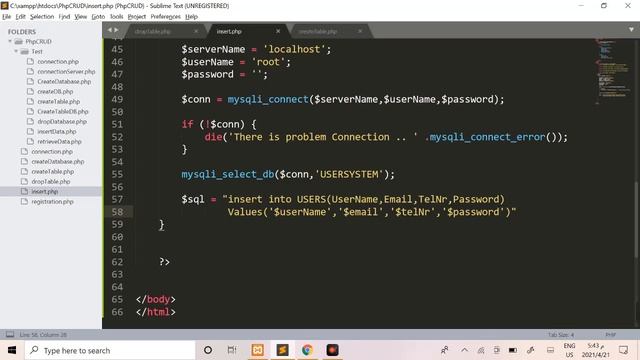
Task: Toggle the side bar via status bar icon
Action: click(x=10, y=335)
